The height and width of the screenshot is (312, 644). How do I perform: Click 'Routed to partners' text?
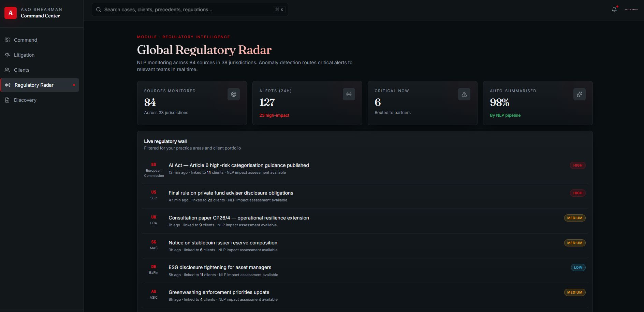click(x=393, y=113)
